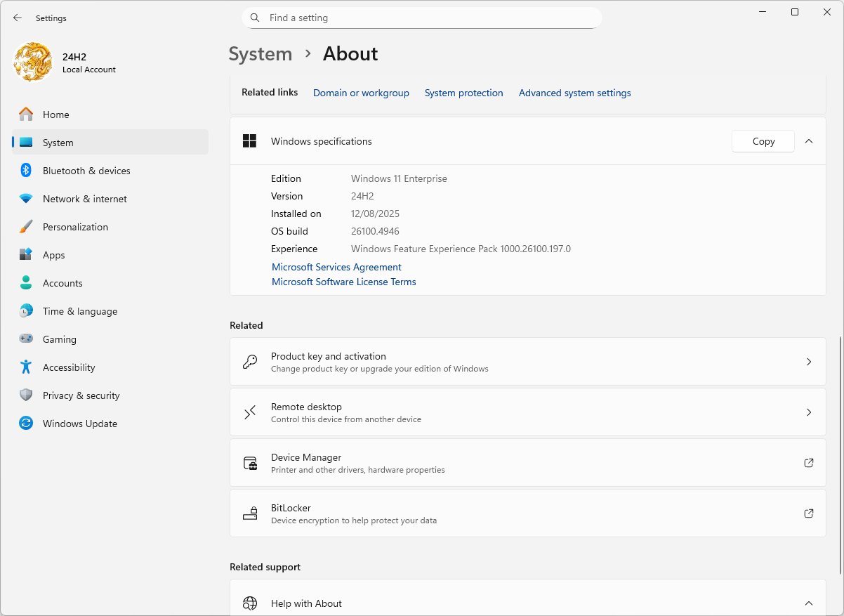Click the Time & language globe icon
The height and width of the screenshot is (616, 844).
tap(26, 311)
